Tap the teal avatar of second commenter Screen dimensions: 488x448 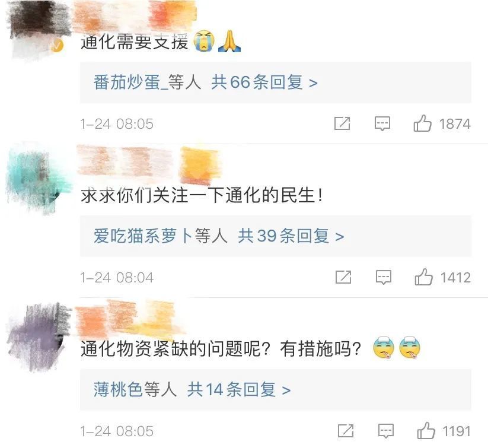click(37, 180)
